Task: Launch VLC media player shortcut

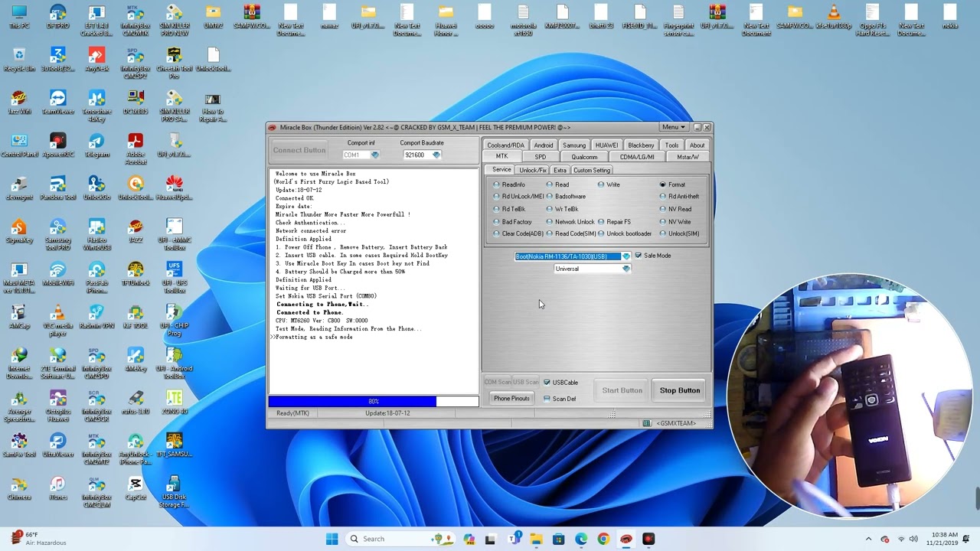Action: pyautogui.click(x=57, y=320)
